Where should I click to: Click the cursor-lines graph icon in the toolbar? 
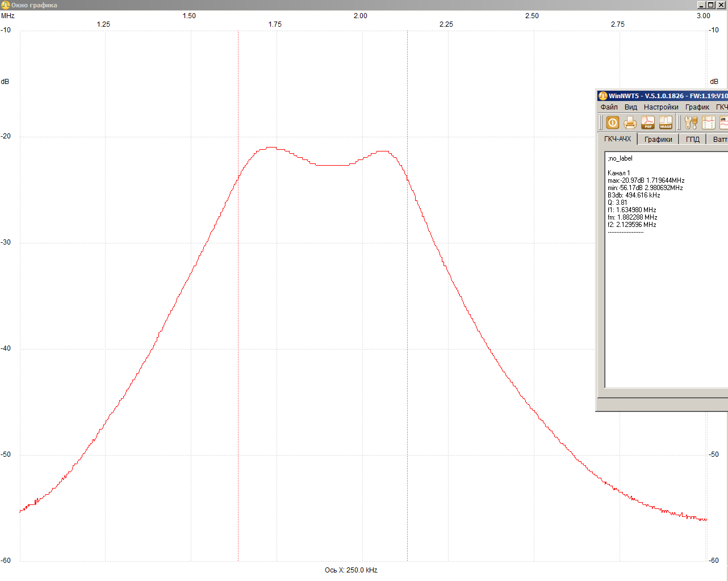click(708, 123)
